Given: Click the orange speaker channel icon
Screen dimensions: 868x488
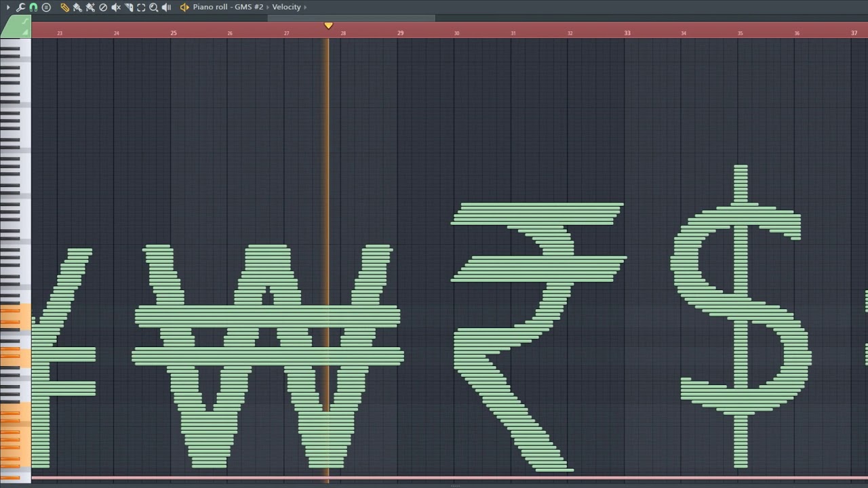Looking at the screenshot, I should [x=184, y=7].
